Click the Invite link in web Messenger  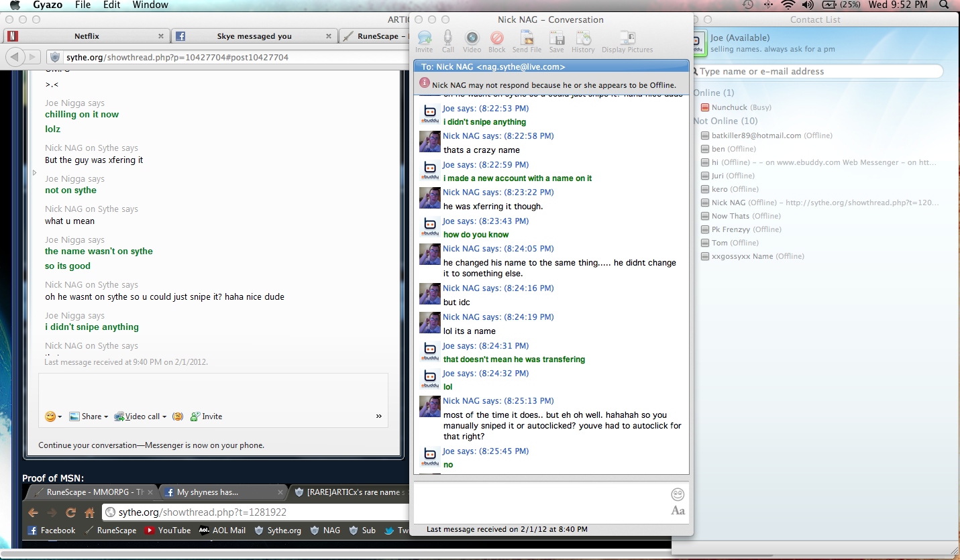207,416
